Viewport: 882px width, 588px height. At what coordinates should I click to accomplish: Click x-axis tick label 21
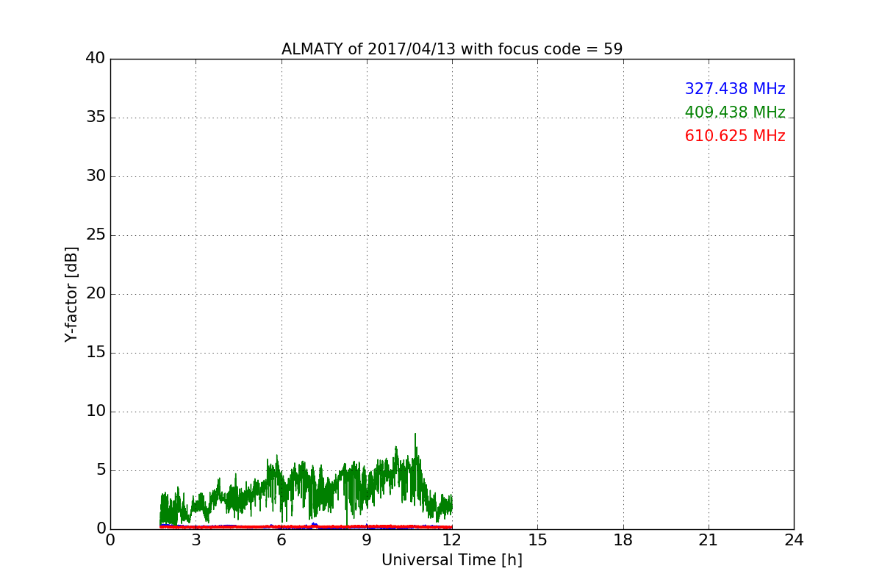click(709, 539)
